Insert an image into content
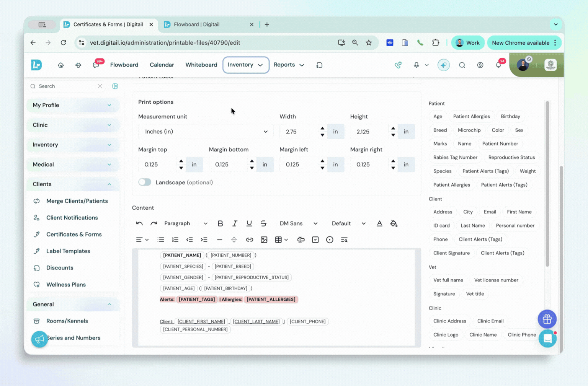This screenshot has height=386, width=588. [x=264, y=240]
